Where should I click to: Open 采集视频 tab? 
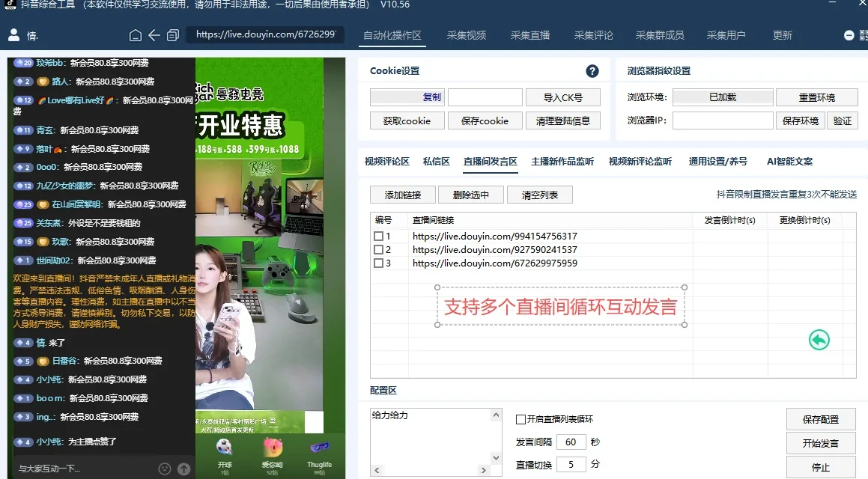467,35
